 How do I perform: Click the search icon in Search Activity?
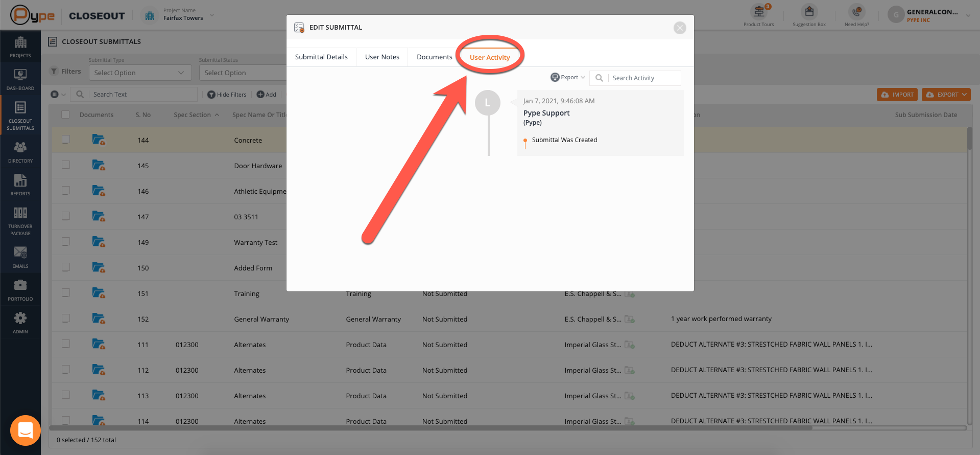click(x=599, y=78)
